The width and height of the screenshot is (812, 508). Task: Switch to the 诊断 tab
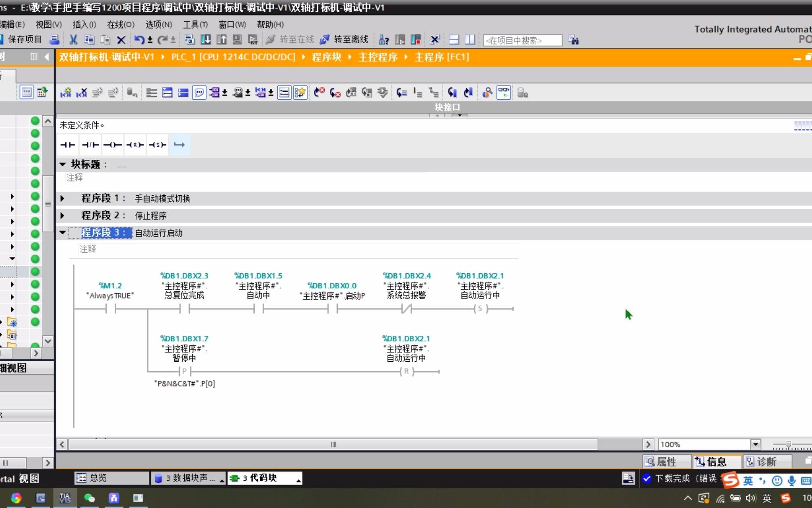pyautogui.click(x=767, y=462)
